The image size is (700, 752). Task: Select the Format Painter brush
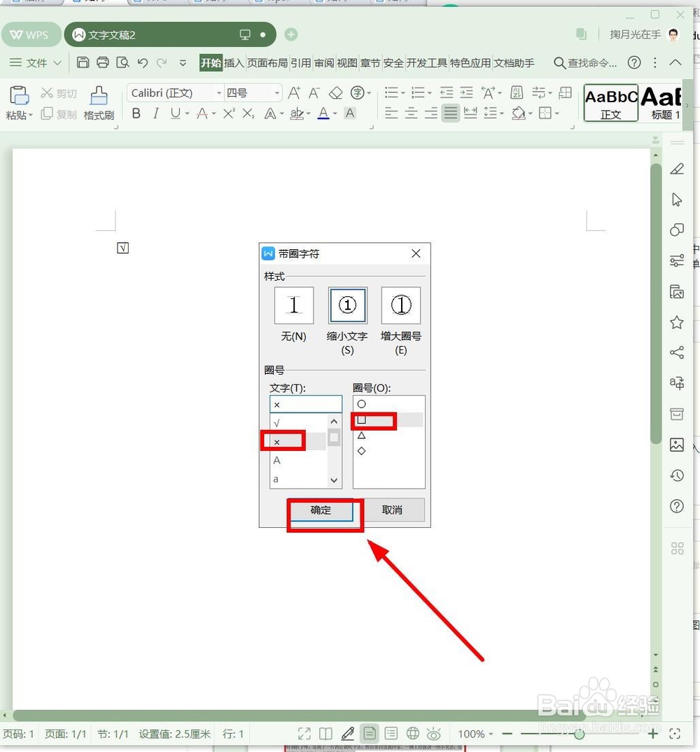click(99, 95)
